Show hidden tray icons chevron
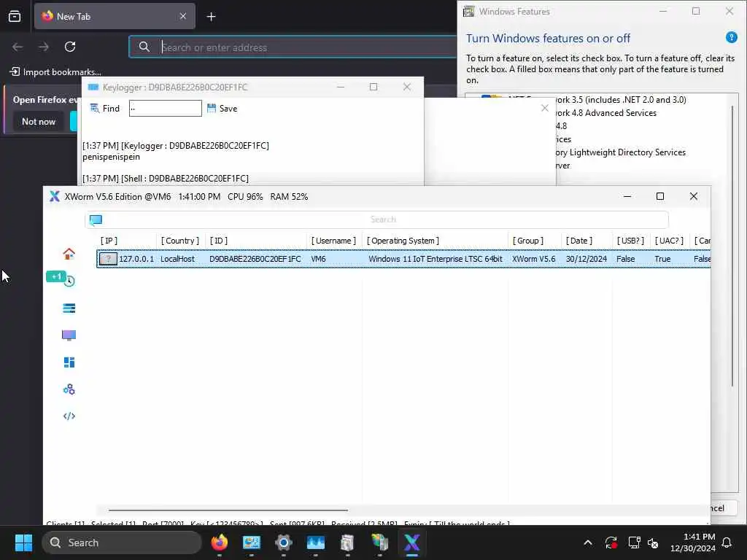 tap(588, 542)
